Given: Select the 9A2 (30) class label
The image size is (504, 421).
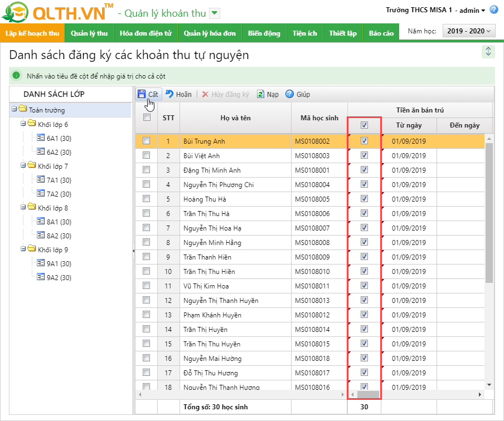Looking at the screenshot, I should (x=59, y=277).
